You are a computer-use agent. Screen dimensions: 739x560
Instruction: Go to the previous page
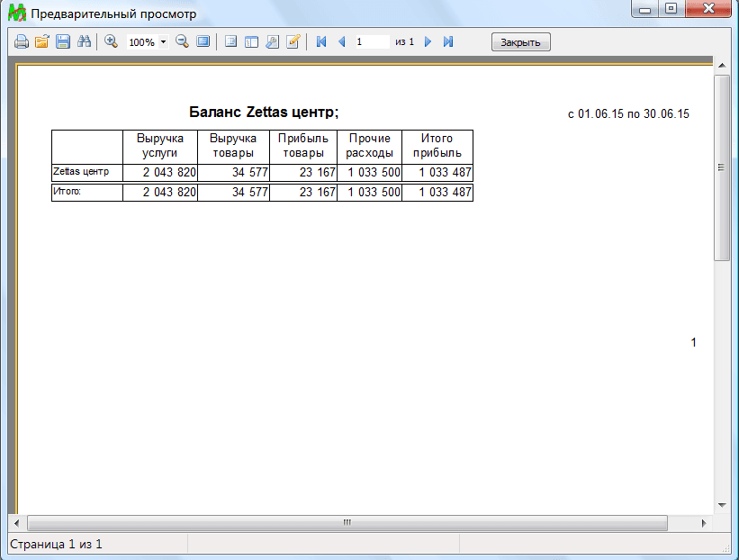(x=342, y=41)
